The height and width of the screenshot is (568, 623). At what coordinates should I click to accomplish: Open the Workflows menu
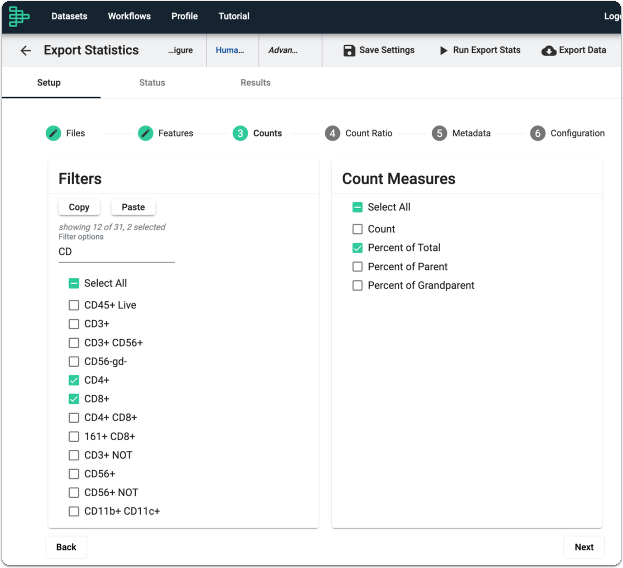pos(129,16)
